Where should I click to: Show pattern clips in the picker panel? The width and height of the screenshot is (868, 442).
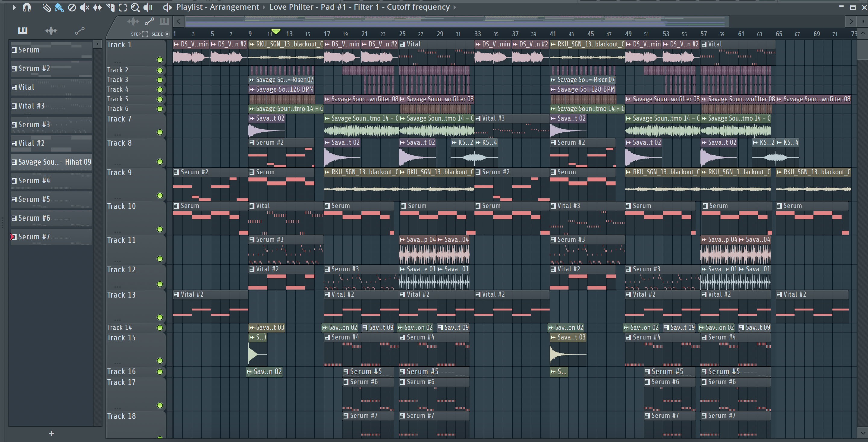23,31
